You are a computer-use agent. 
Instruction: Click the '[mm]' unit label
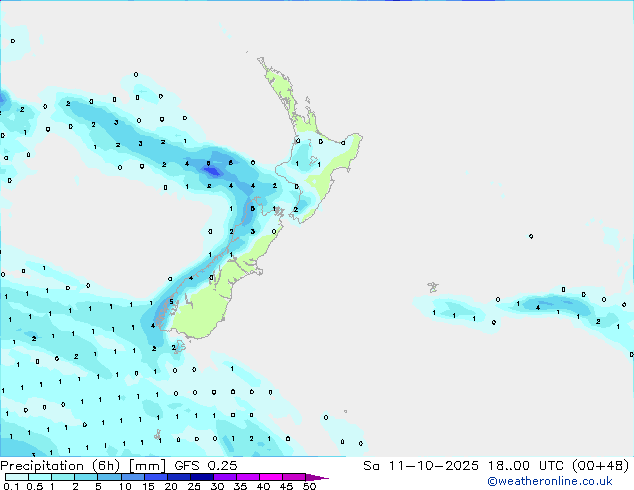click(x=147, y=466)
